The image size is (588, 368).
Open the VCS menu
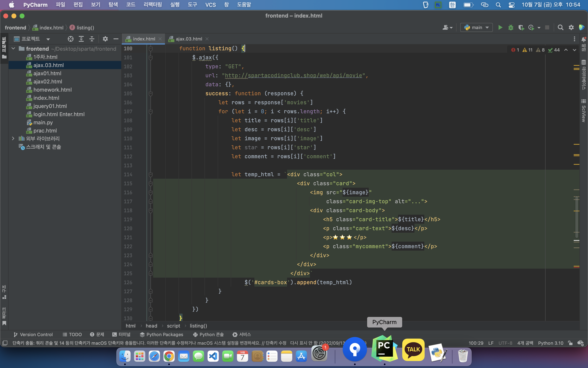[x=210, y=5]
